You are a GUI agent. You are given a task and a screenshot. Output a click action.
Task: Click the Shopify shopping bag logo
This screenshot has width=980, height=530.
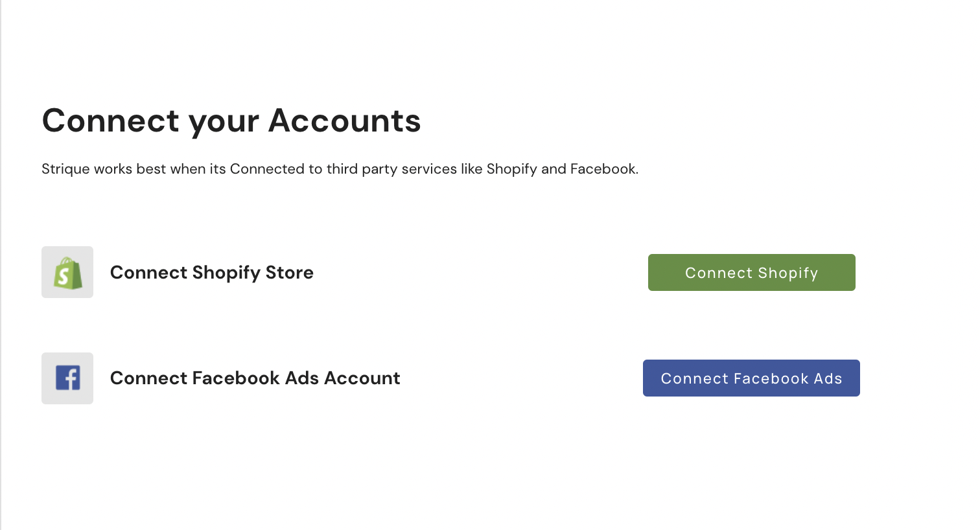(x=67, y=273)
